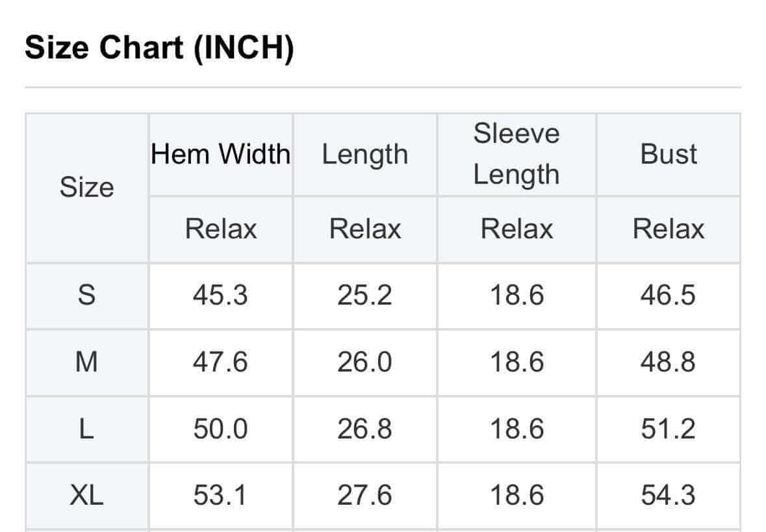Click Relax under Bust
Viewport: 766px width, 532px height.
(x=669, y=229)
